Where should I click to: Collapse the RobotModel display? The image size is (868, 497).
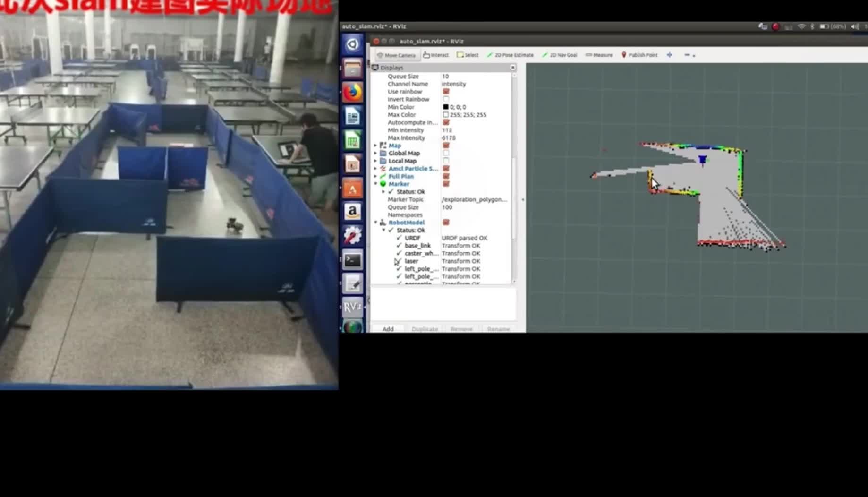coord(376,223)
